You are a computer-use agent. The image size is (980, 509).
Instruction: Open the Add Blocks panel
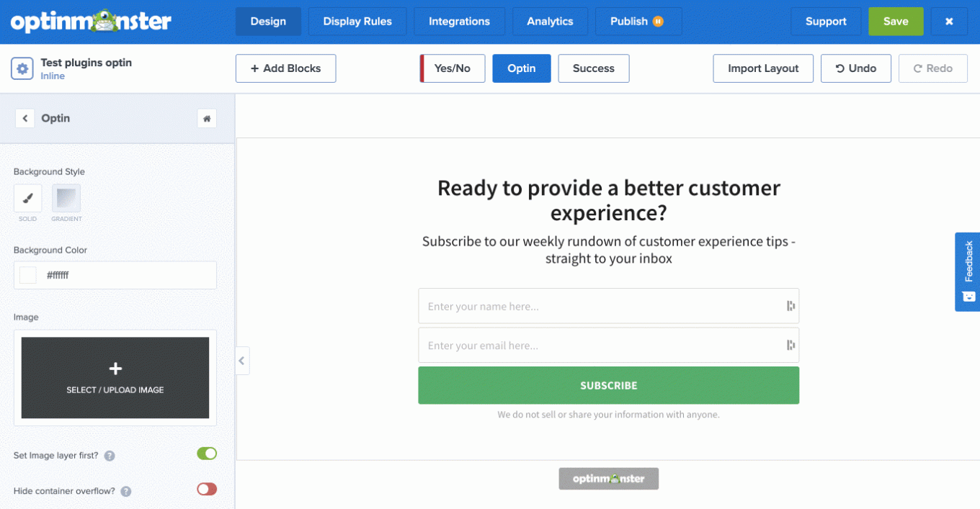point(285,68)
